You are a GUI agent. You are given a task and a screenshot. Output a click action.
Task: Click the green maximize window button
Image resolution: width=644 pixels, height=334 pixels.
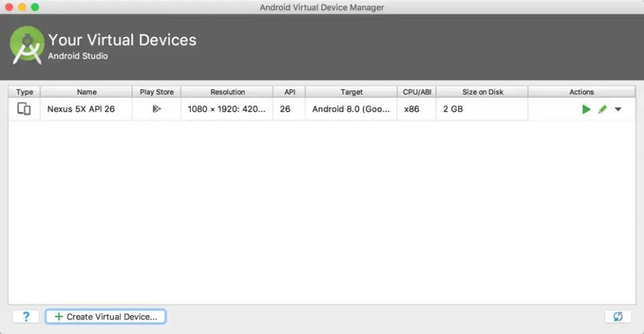[35, 7]
